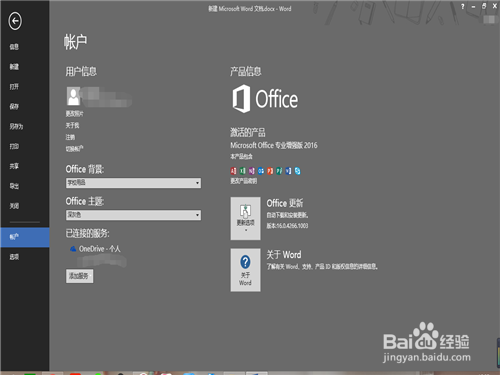Click the 注销 sign out link

pyautogui.click(x=70, y=137)
